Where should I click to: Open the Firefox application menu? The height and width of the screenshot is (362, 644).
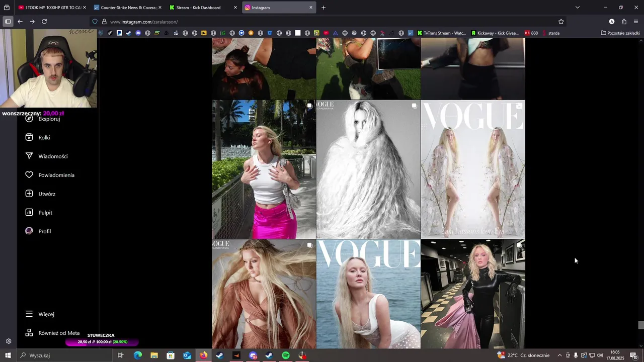(x=636, y=22)
